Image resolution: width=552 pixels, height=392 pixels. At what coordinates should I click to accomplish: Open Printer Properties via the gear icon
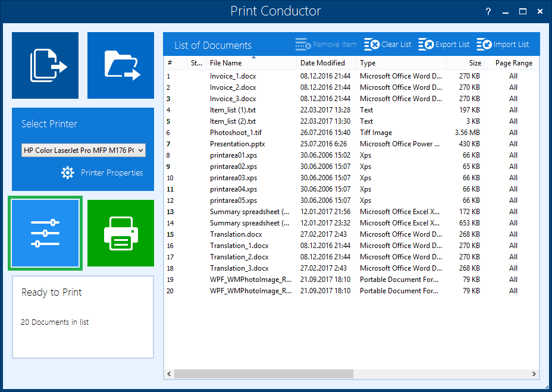(x=67, y=173)
